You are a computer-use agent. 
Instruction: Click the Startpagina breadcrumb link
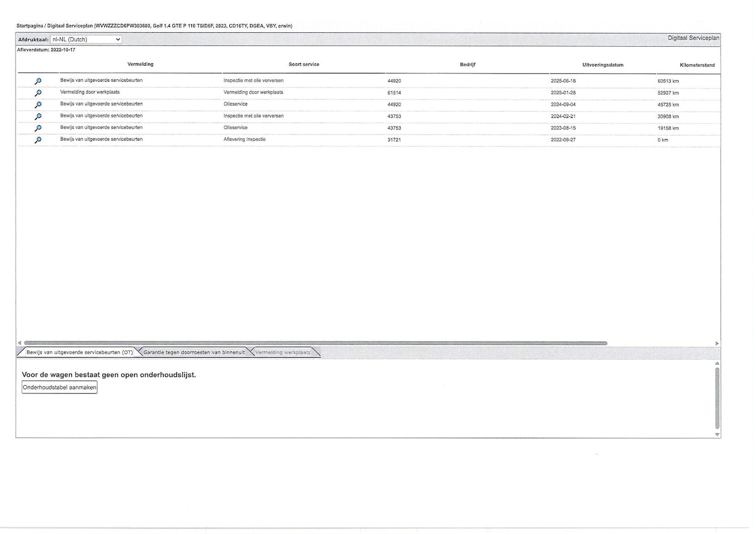tap(30, 26)
